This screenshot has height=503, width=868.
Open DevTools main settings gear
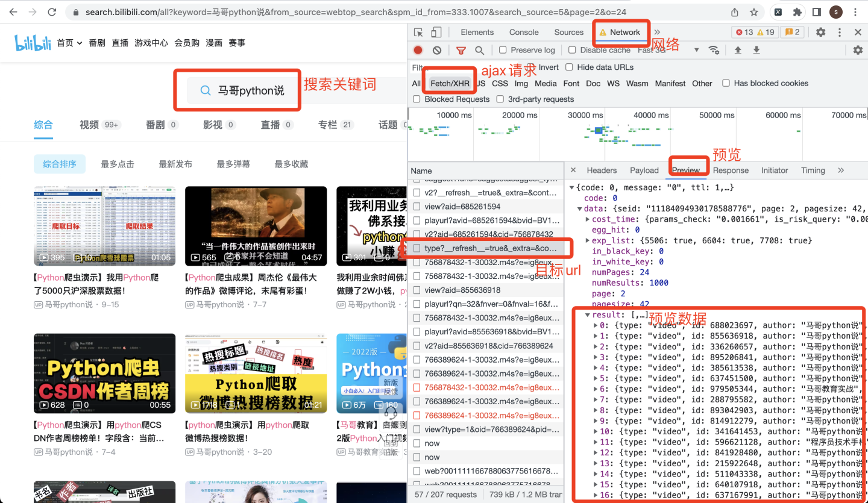820,33
